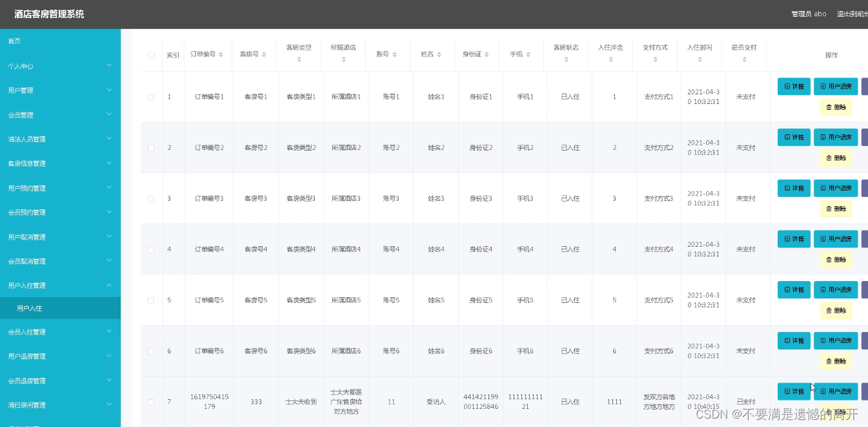Click 删除 for row 订单编号5
Viewport: 868px width, 427px height.
(836, 311)
